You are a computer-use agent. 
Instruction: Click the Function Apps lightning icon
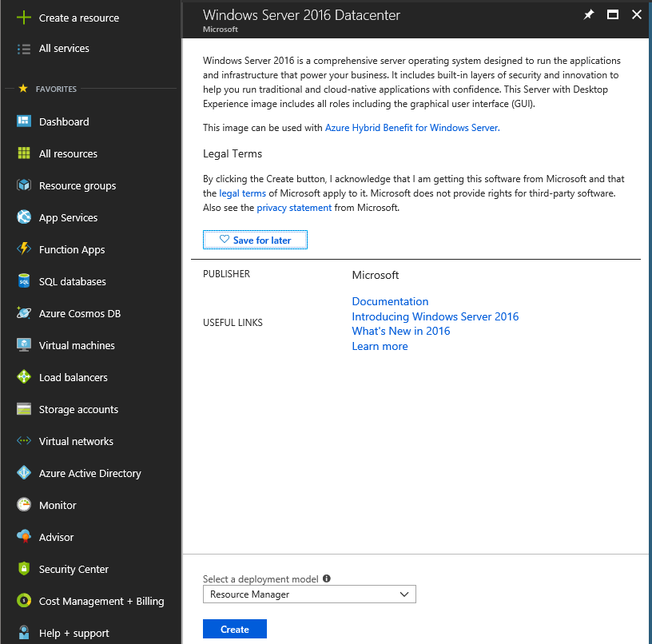[x=24, y=248]
